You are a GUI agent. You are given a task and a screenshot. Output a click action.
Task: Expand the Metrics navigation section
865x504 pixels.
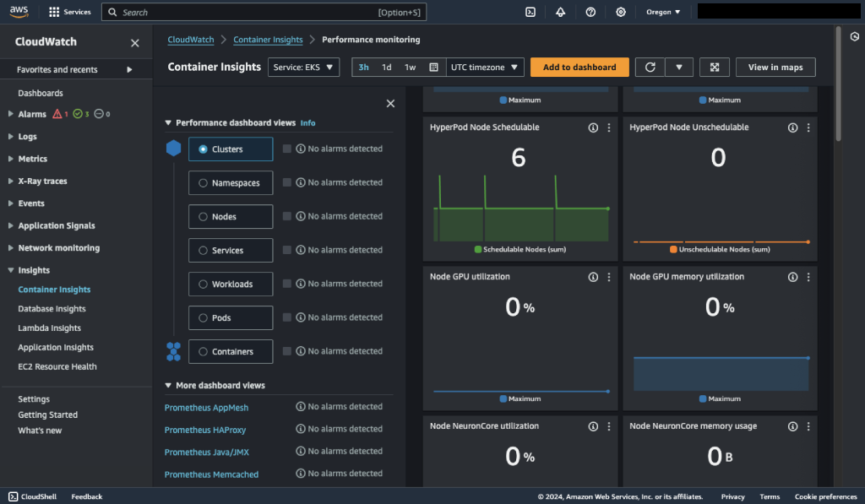click(x=10, y=158)
